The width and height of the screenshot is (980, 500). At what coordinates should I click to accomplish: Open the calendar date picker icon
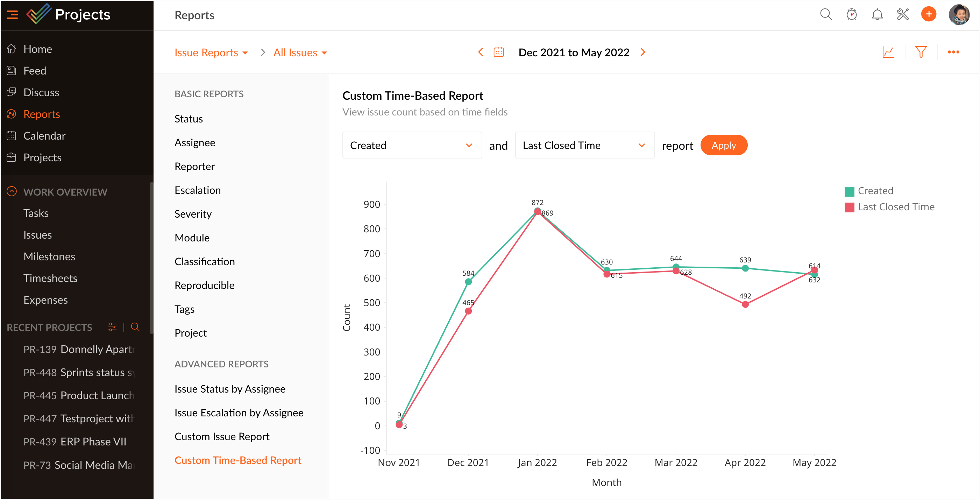(x=498, y=52)
